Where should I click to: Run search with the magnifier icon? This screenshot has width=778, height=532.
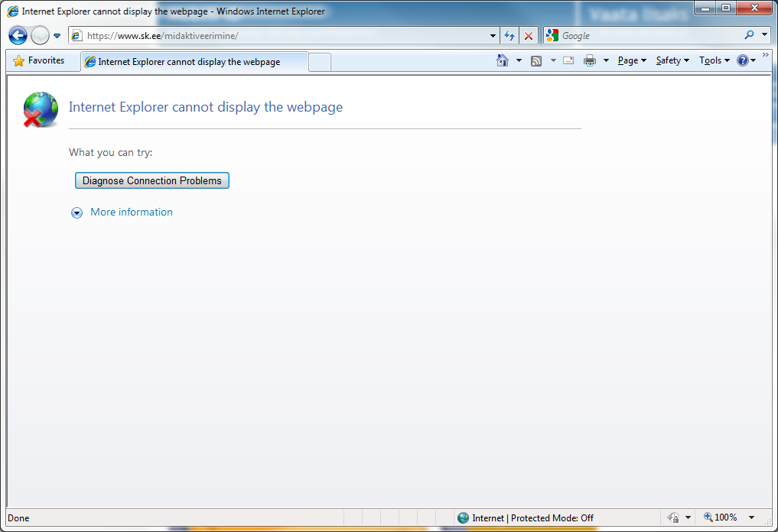click(x=749, y=34)
